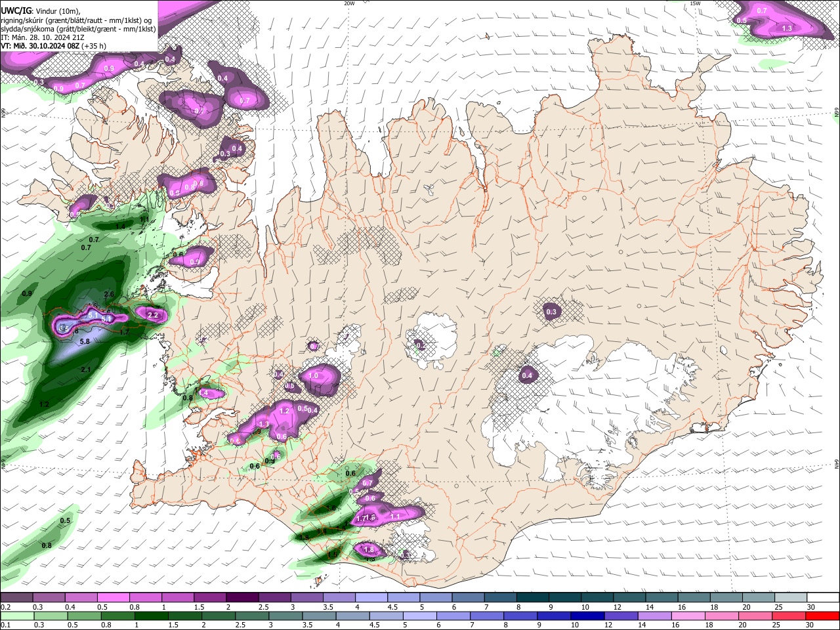Pick the periwinkle swatch labeled 4 in top legend row

coord(371,598)
